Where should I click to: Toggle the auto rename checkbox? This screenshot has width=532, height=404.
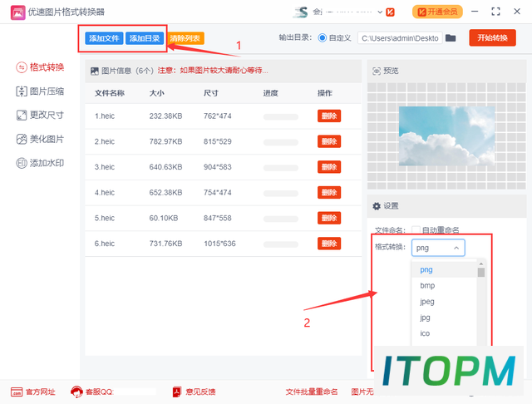pos(416,230)
